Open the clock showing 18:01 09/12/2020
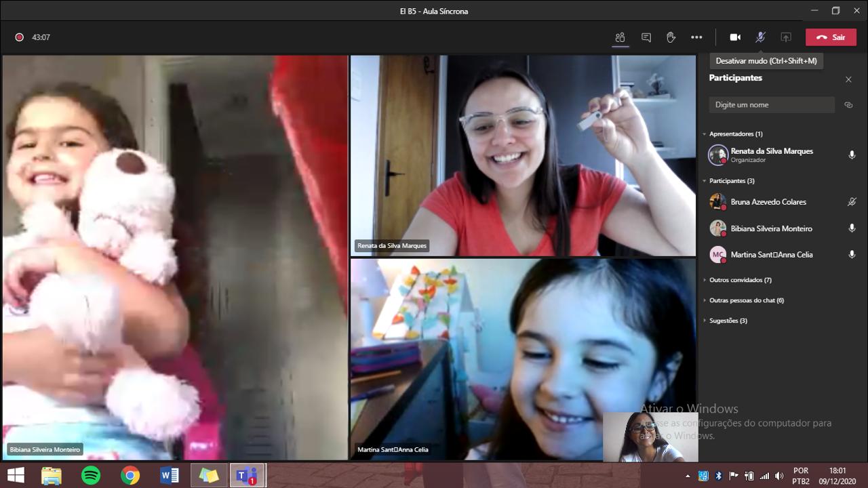 click(838, 476)
